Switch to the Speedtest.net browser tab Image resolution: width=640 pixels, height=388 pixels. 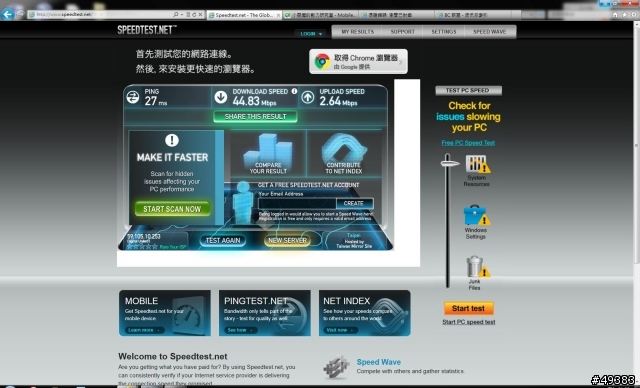coord(244,15)
